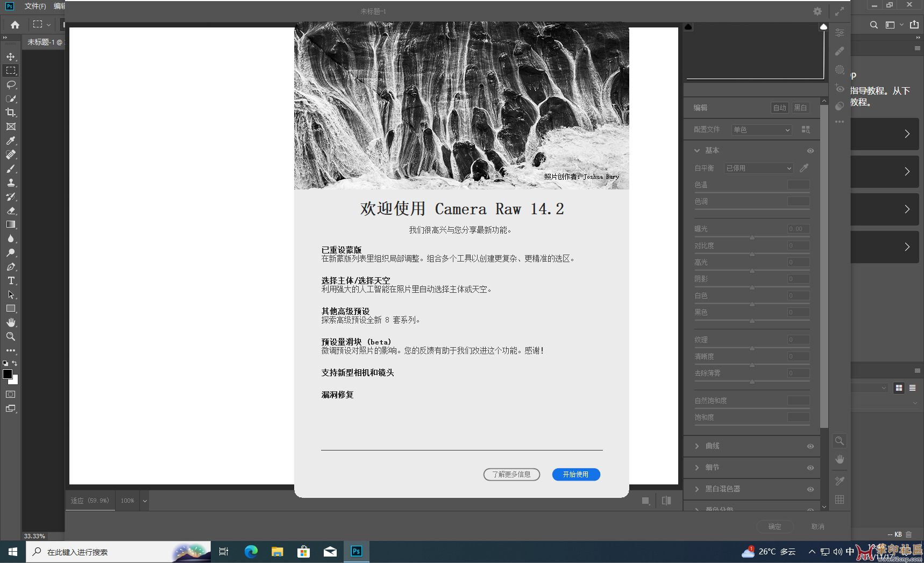Select the Horizontal Type tool

11,280
